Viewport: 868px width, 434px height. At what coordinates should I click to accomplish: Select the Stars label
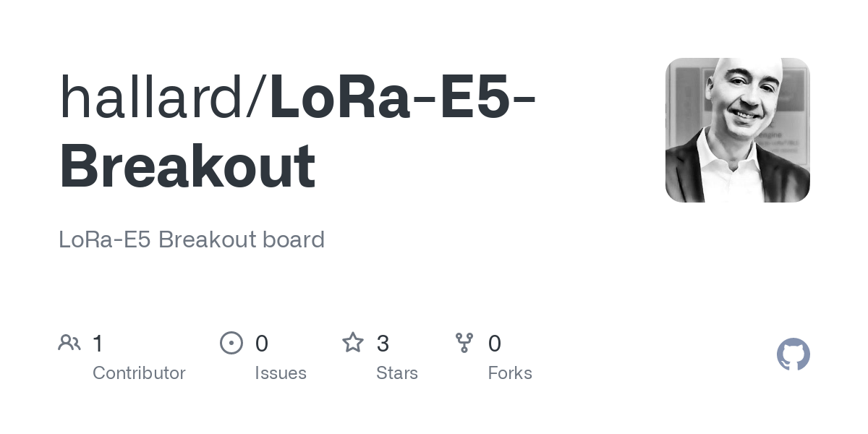[x=397, y=373]
